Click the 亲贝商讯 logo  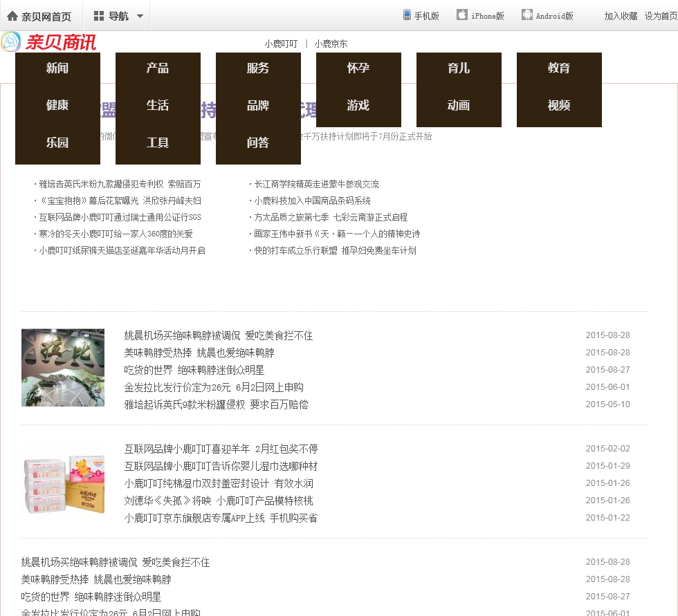coord(48,42)
